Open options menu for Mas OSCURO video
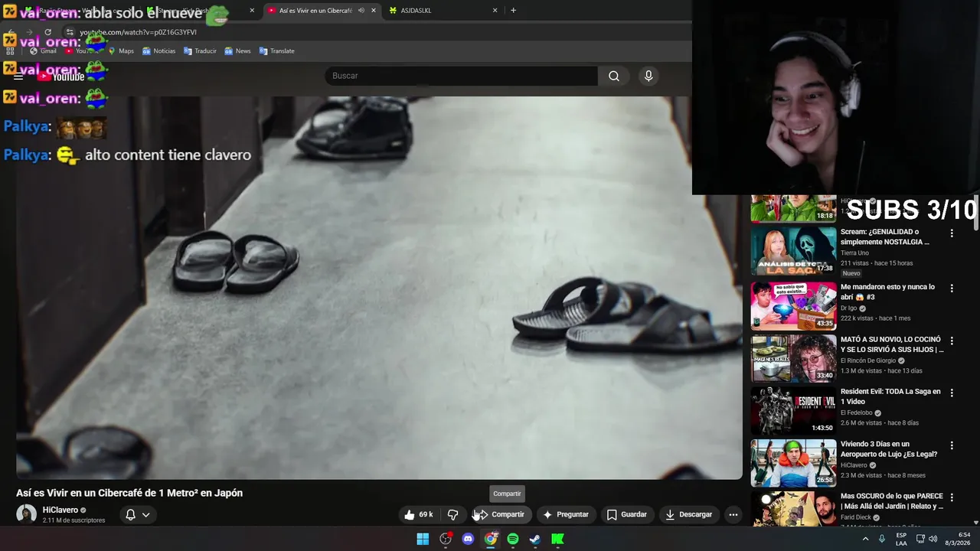Screen dimensions: 980x551 click(x=952, y=497)
